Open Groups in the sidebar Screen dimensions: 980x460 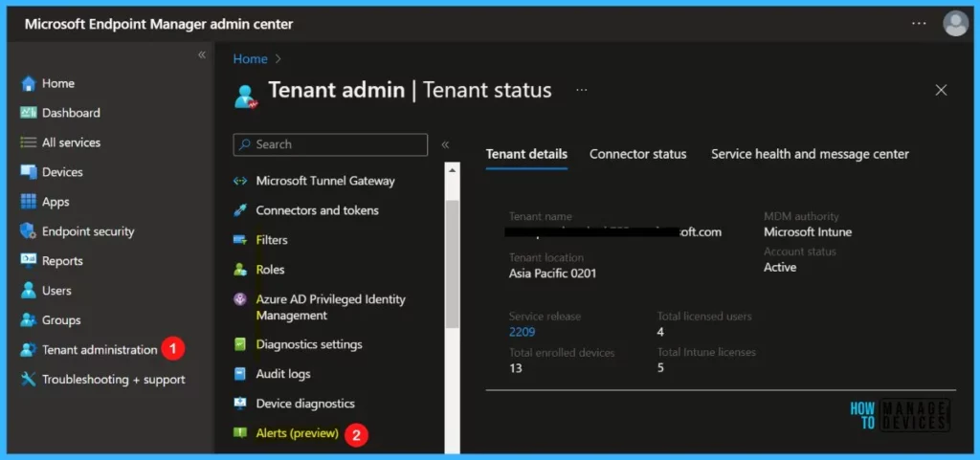[61, 320]
